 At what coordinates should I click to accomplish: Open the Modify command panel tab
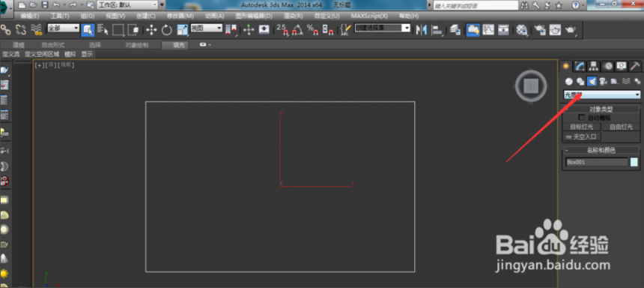tap(580, 66)
